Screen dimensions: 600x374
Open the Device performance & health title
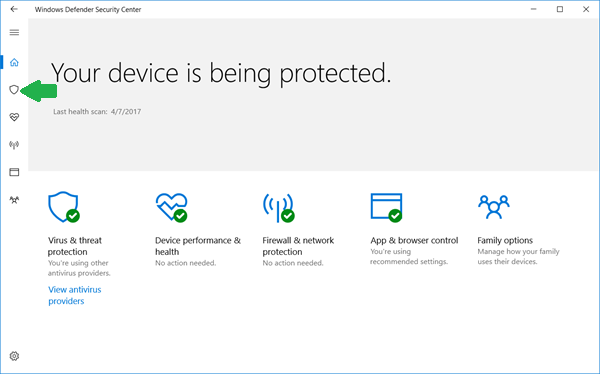point(198,246)
